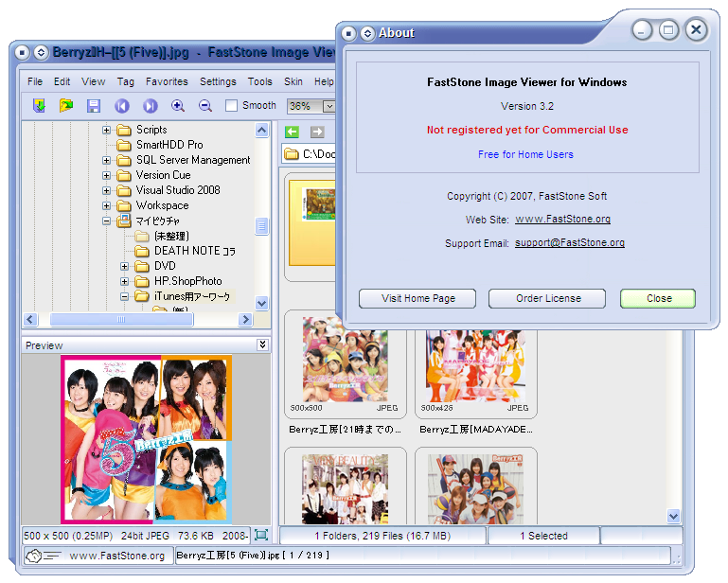Click www.FastStone.org in the bottom bar
This screenshot has width=728, height=583.
click(117, 556)
